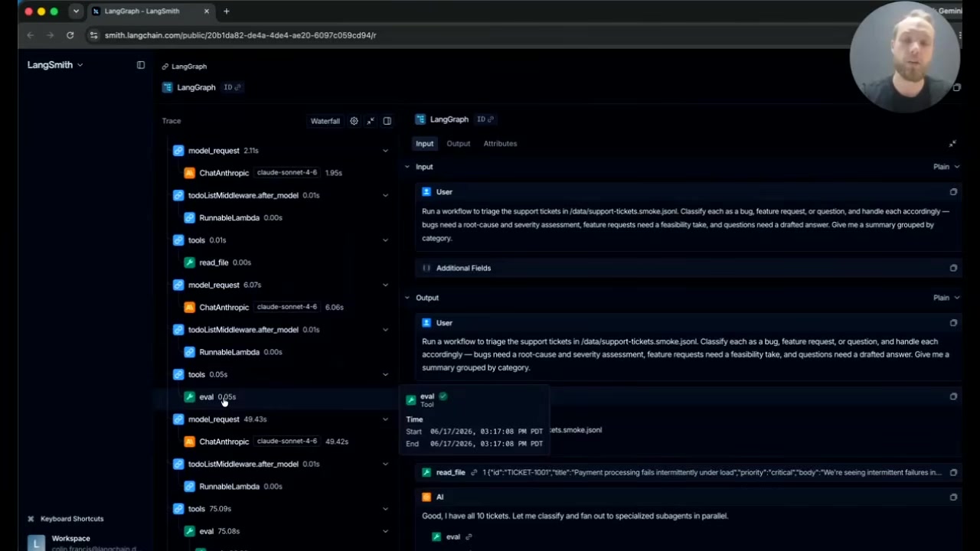Open the Plain format dropdown for Input
This screenshot has width=980, height=551.
[x=946, y=167]
